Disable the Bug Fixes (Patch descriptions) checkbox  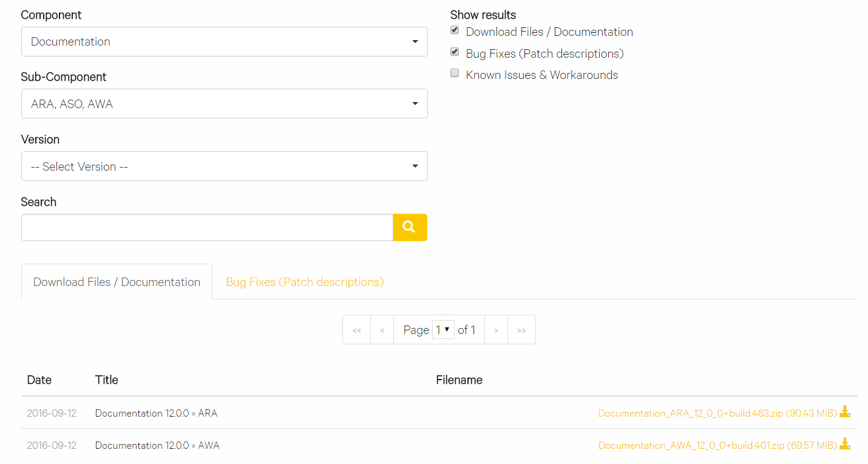click(x=454, y=52)
